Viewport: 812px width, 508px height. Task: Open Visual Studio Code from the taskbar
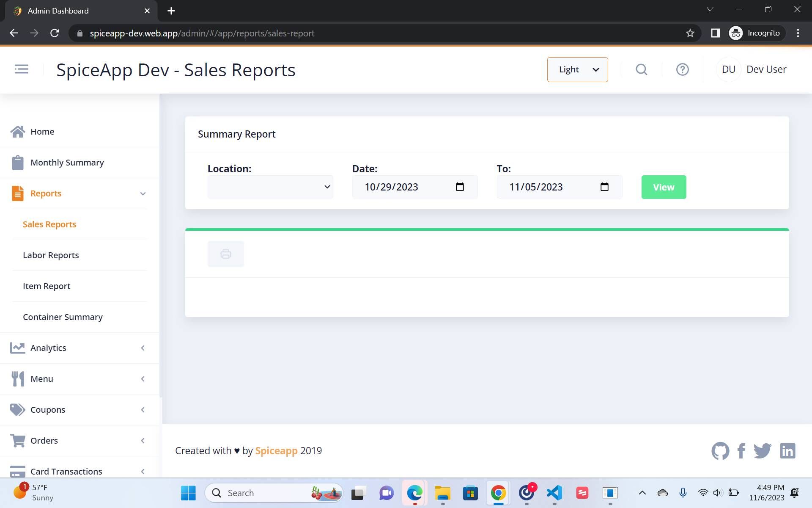tap(554, 493)
